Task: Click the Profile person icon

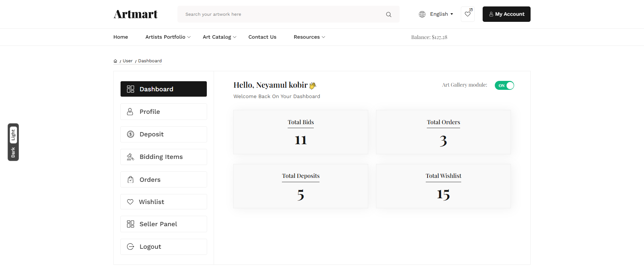Action: [130, 112]
